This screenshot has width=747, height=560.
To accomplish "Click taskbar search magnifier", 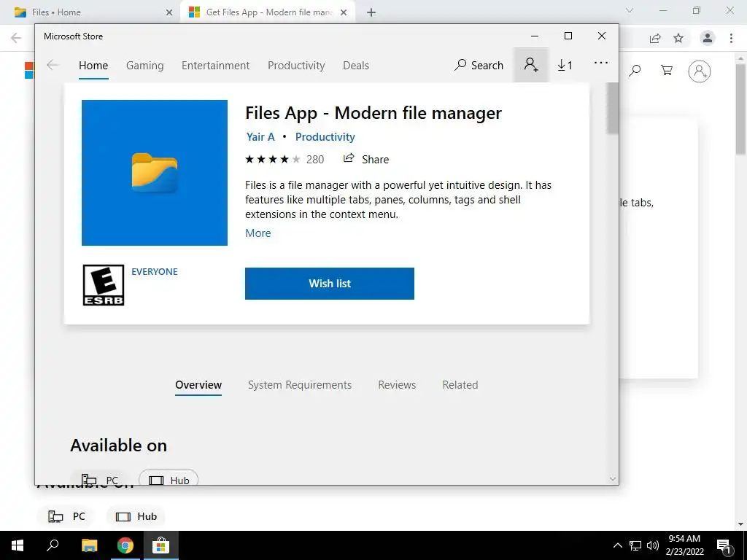I will (x=53, y=545).
